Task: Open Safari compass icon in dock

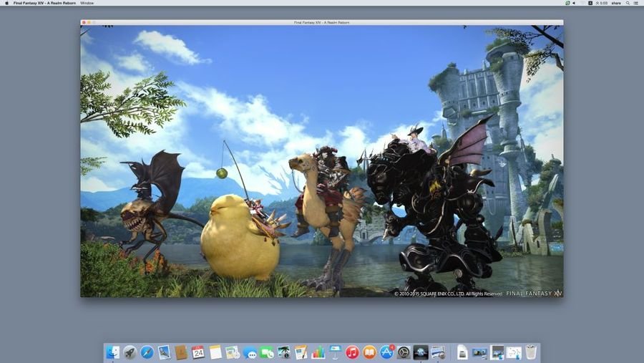Action: click(147, 352)
